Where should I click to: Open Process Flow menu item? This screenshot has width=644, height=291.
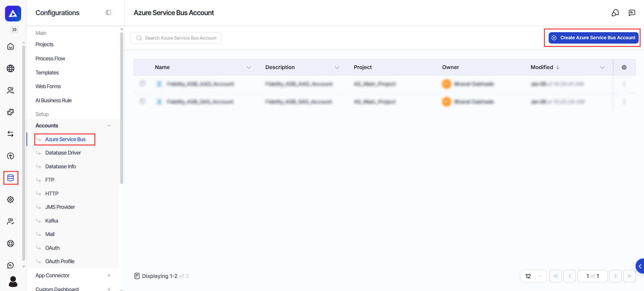click(50, 58)
